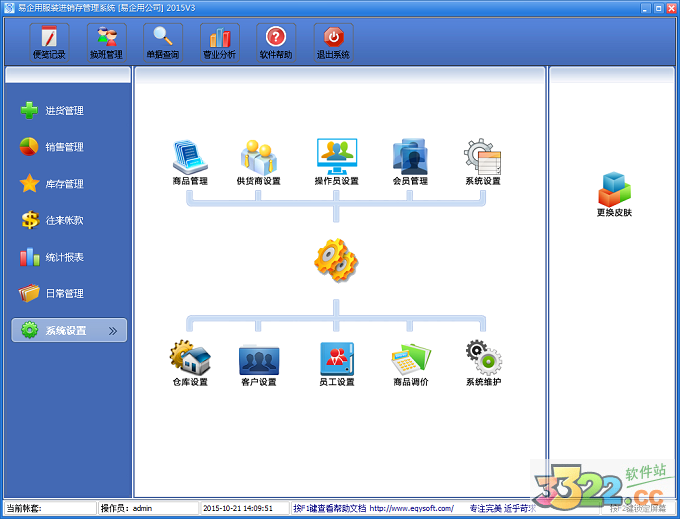Open the 商品管理 product management icon
680x519 pixels.
click(190, 159)
